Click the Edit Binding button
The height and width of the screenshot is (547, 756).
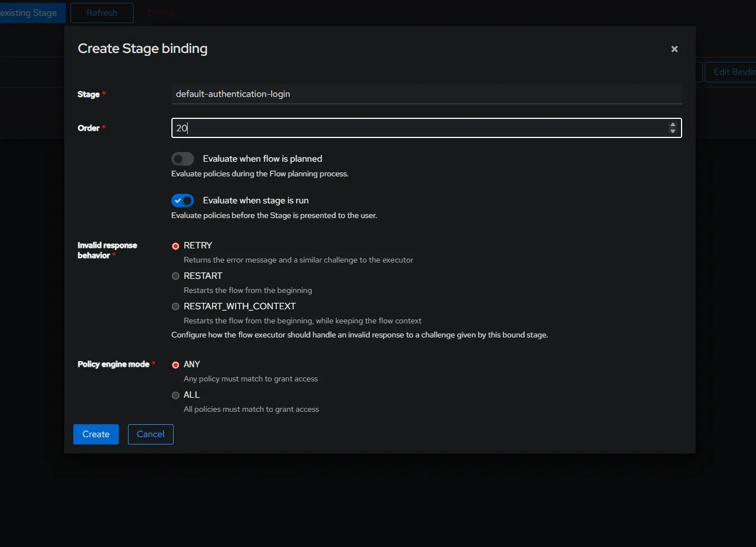pyautogui.click(x=733, y=72)
